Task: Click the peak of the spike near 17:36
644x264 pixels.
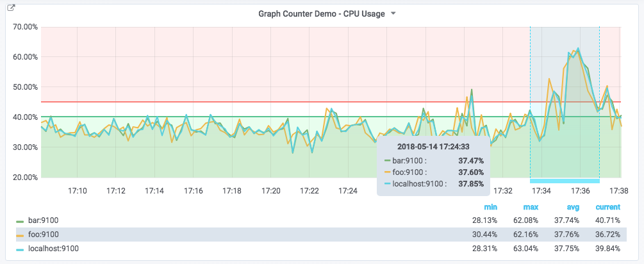Action: pos(578,48)
